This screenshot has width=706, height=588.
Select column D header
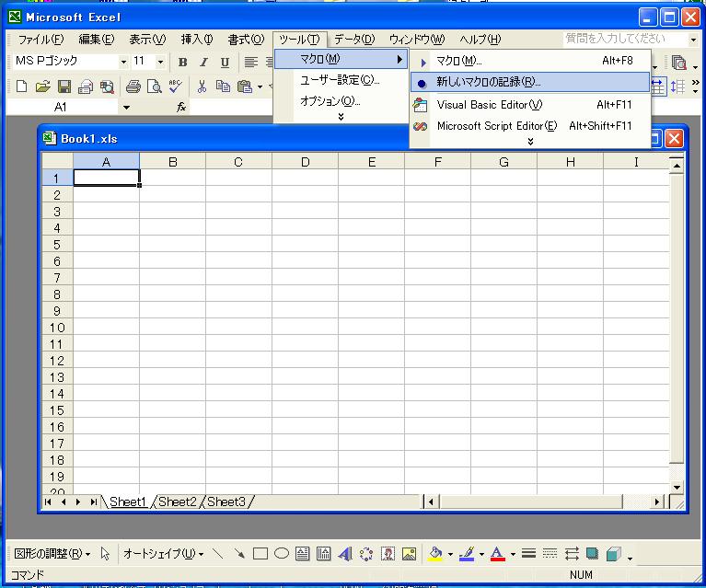pyautogui.click(x=305, y=162)
